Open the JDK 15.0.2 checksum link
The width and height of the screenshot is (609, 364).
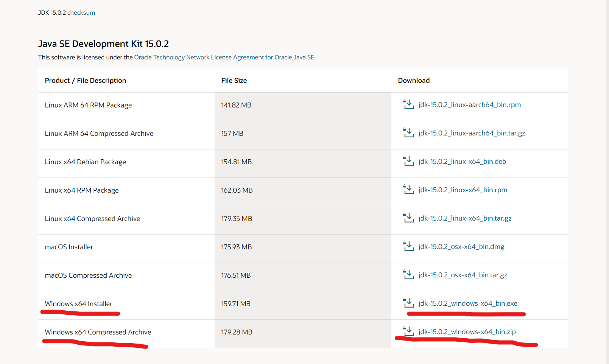[x=81, y=12]
